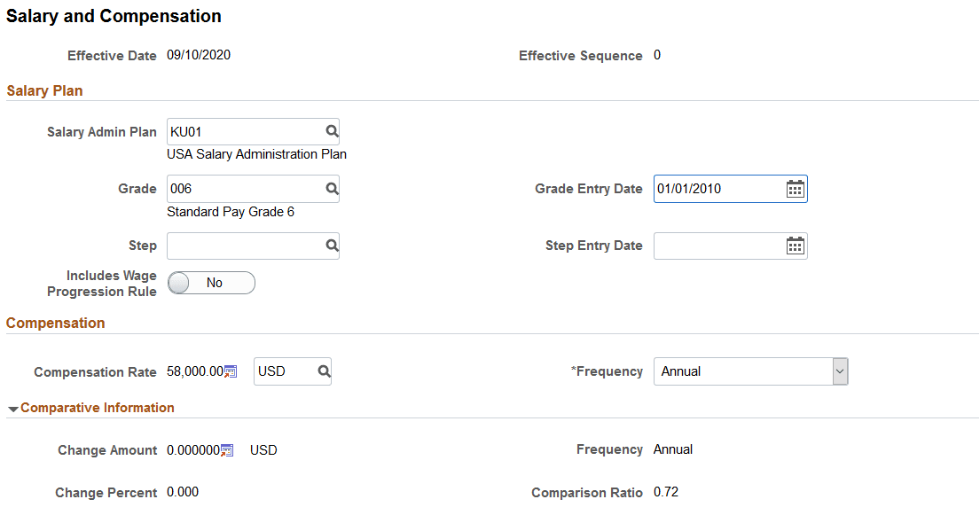
Task: Open the Step Entry Date calendar picker
Action: coord(795,246)
